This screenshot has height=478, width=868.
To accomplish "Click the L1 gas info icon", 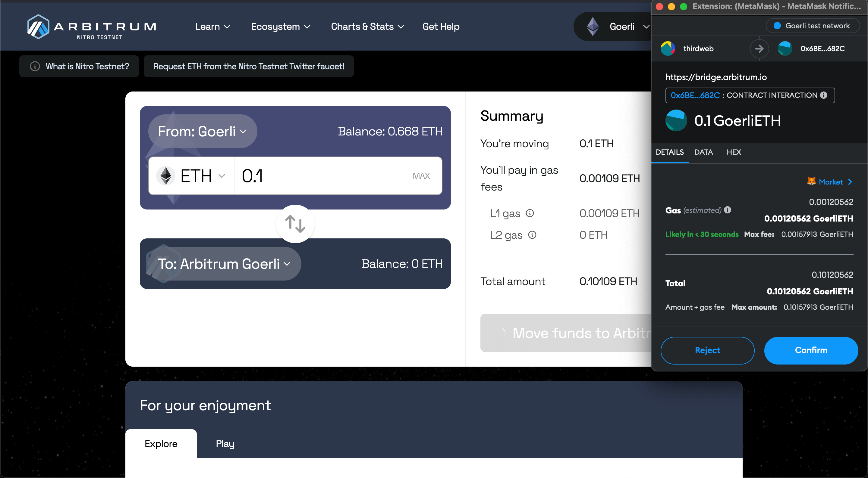I will 530,213.
